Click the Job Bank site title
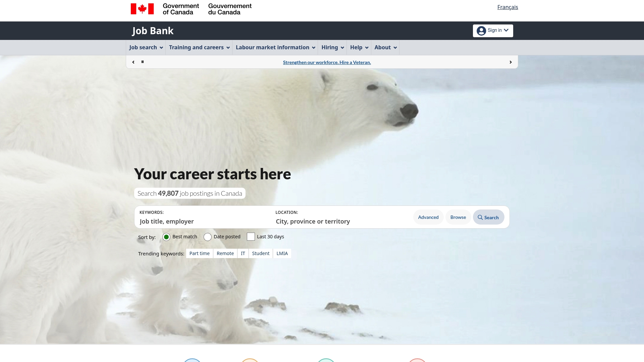644x362 pixels. click(x=153, y=31)
